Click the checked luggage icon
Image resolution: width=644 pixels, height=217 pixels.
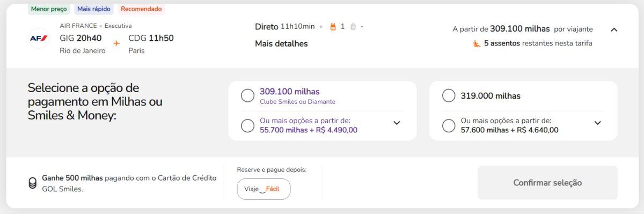coord(353,26)
